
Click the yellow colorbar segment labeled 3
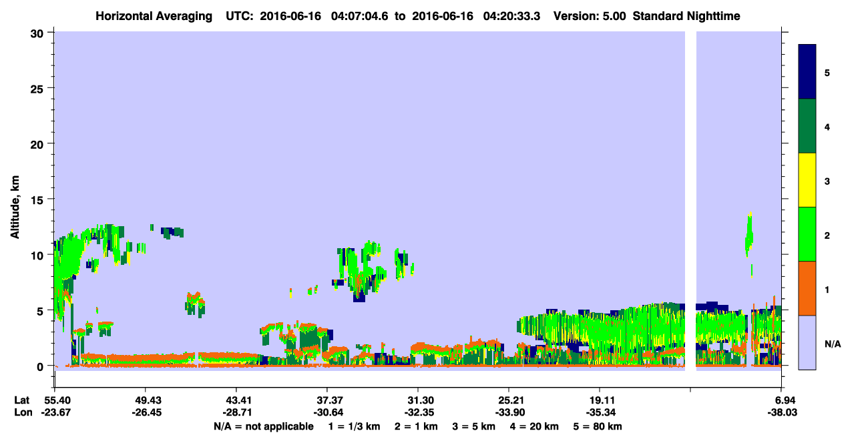(807, 180)
